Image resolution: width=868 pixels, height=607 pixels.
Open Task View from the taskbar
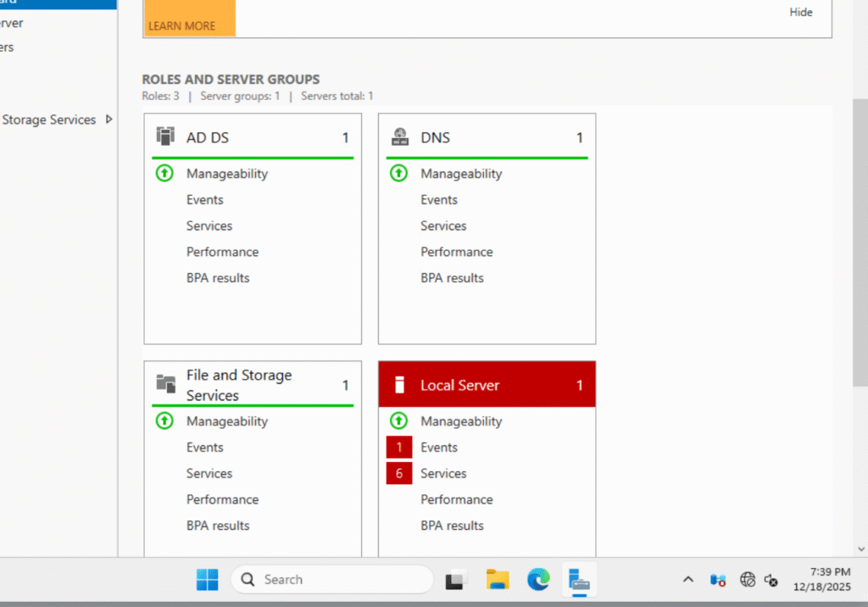(x=457, y=580)
